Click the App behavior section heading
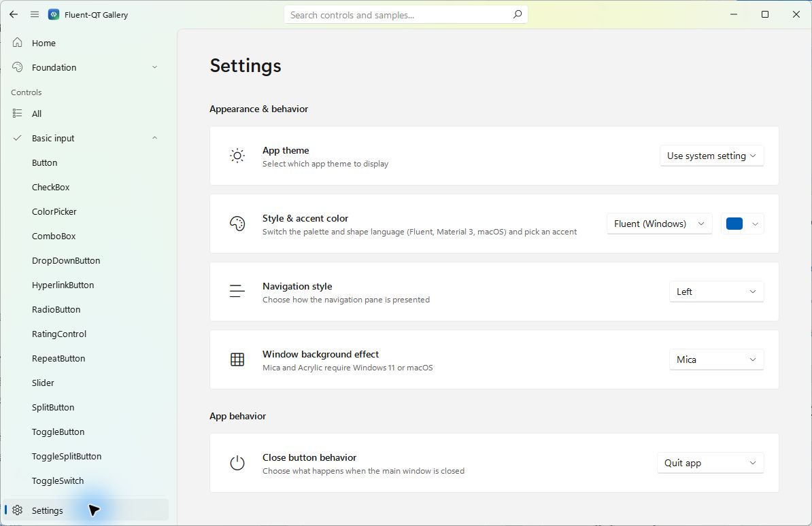 pos(238,416)
